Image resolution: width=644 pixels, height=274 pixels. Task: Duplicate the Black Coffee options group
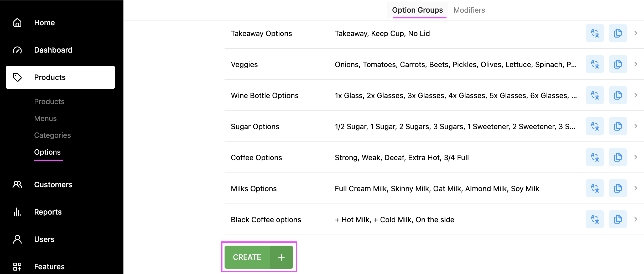tap(618, 219)
